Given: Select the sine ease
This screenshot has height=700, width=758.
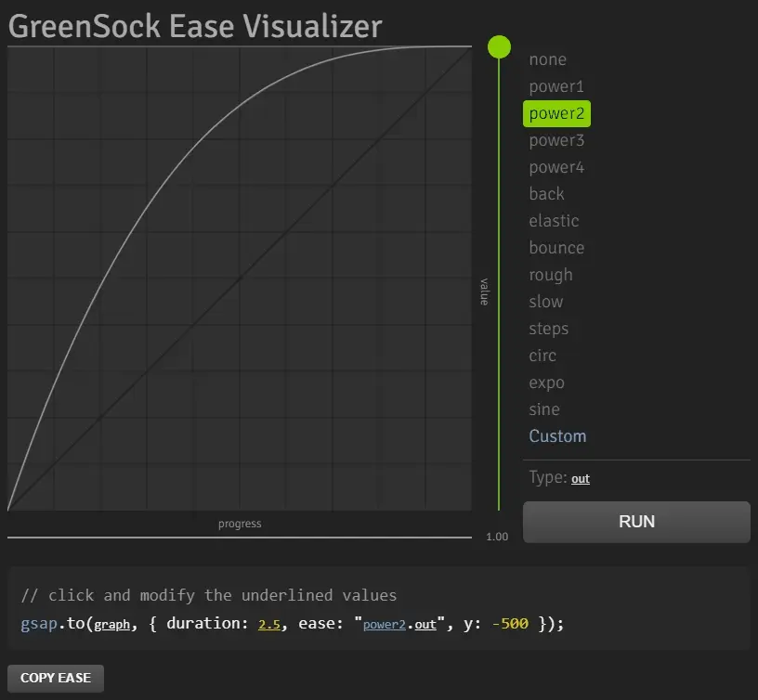Looking at the screenshot, I should 543,409.
